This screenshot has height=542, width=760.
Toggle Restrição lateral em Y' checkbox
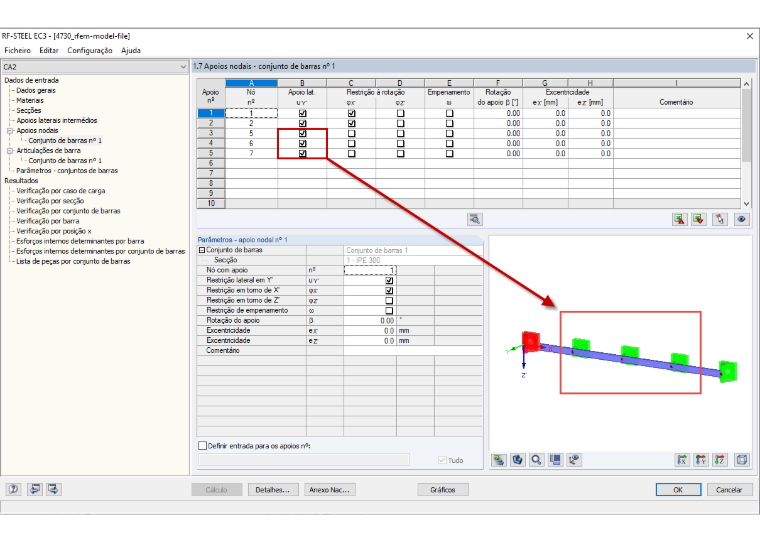pyautogui.click(x=389, y=280)
